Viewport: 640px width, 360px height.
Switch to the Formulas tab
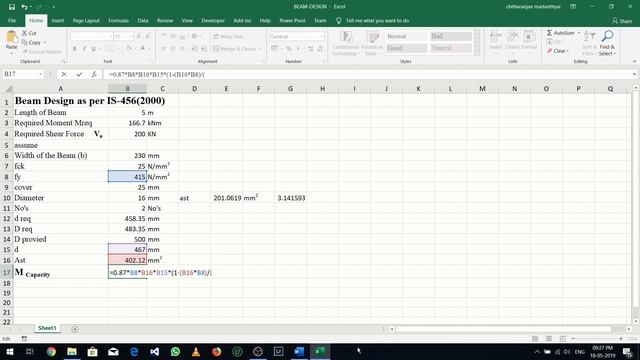coord(118,20)
